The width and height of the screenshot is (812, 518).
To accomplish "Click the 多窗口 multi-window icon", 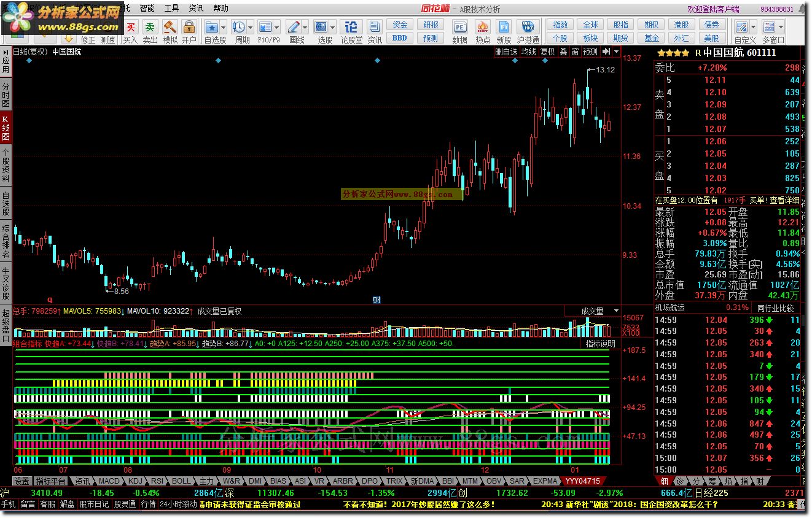I will click(770, 27).
